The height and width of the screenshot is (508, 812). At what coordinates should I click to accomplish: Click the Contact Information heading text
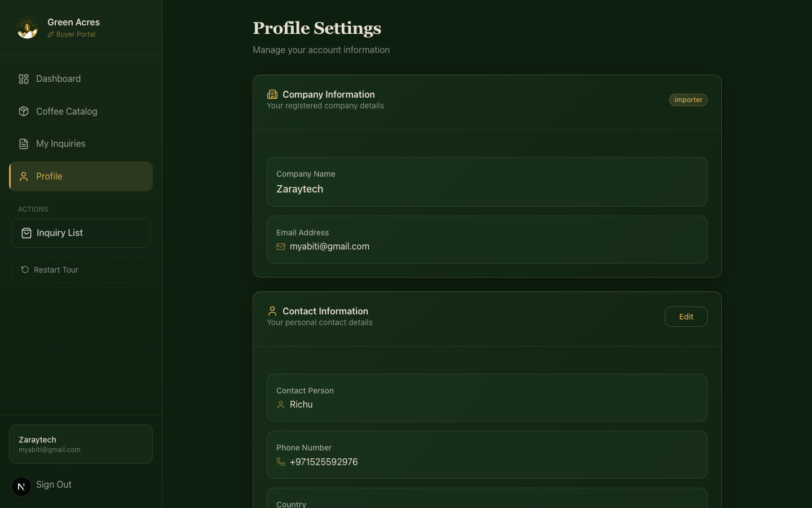(325, 311)
